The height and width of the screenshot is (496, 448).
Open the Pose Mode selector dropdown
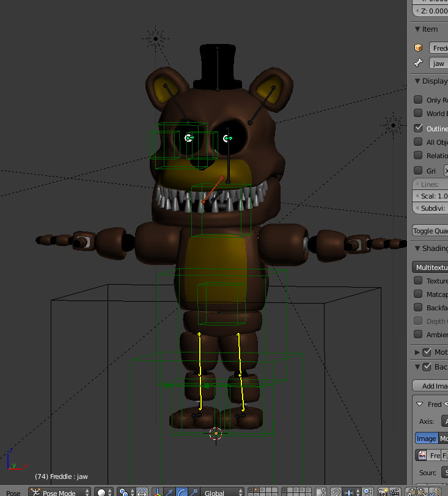point(60,492)
